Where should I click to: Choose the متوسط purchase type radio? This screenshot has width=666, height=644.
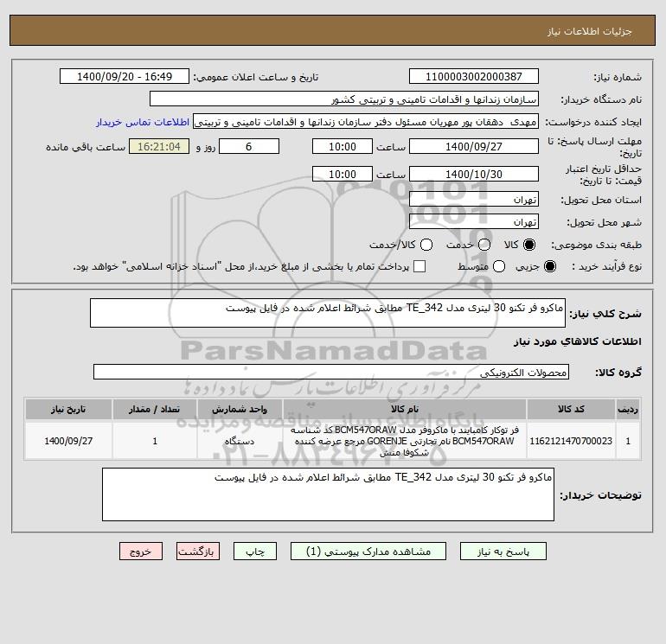click(x=499, y=266)
